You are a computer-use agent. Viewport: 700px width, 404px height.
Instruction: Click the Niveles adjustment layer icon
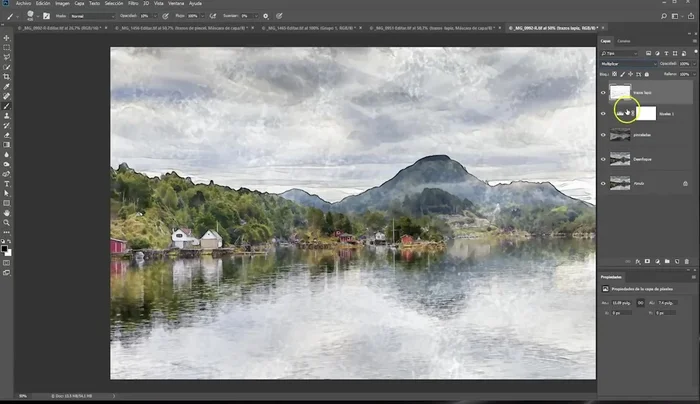click(620, 113)
